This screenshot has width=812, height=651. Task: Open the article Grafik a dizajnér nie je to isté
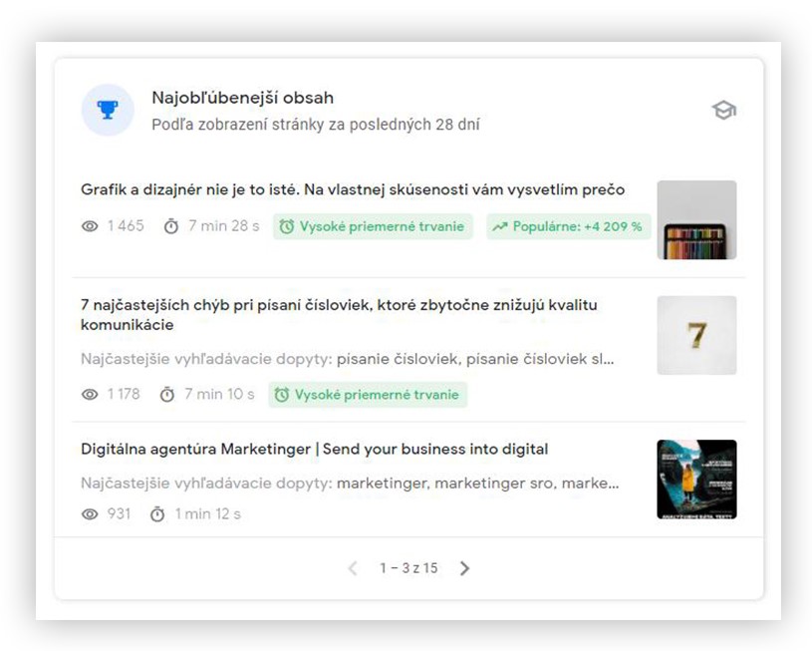(353, 189)
